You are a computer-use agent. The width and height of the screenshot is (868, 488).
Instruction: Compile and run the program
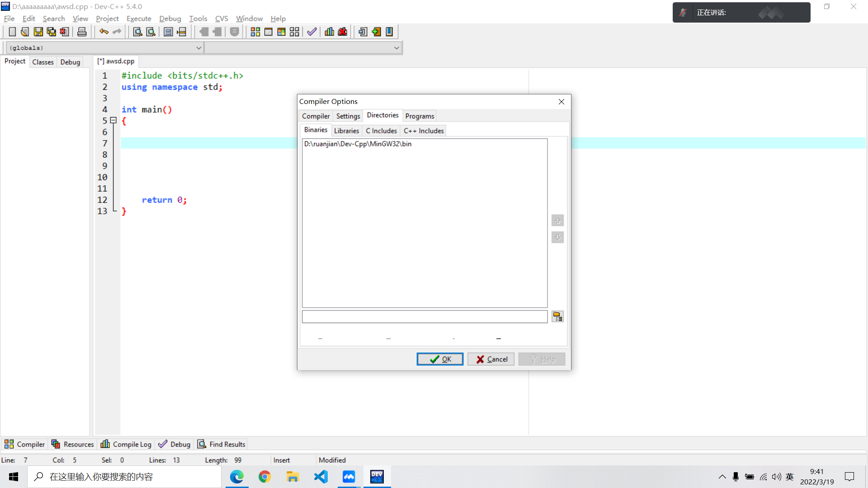[x=281, y=32]
